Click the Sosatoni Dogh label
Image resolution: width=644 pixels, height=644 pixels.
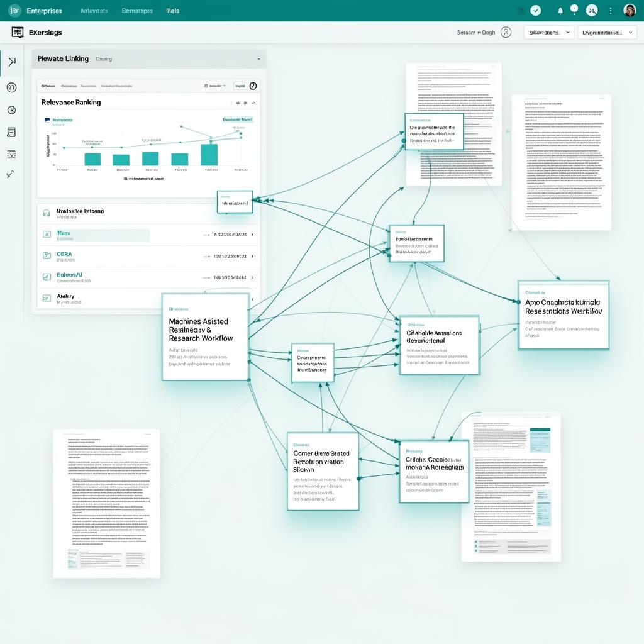tap(476, 33)
